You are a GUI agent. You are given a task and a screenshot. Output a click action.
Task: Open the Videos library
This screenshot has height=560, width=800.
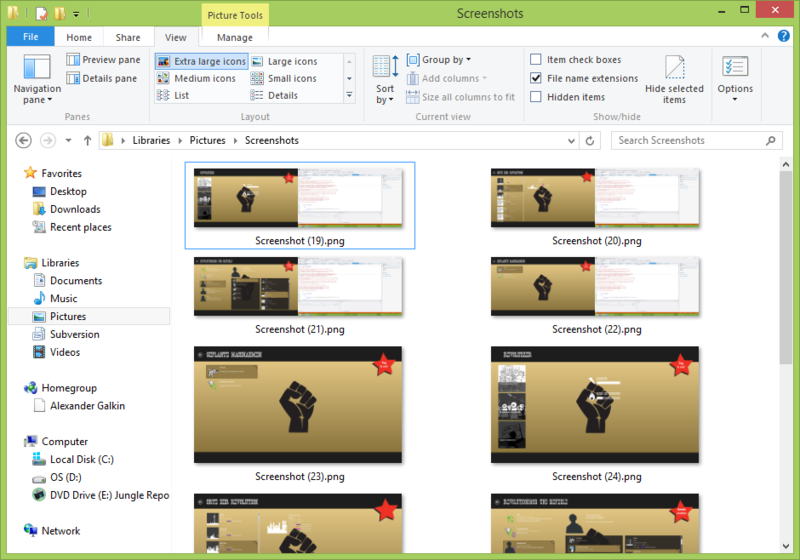(x=56, y=352)
